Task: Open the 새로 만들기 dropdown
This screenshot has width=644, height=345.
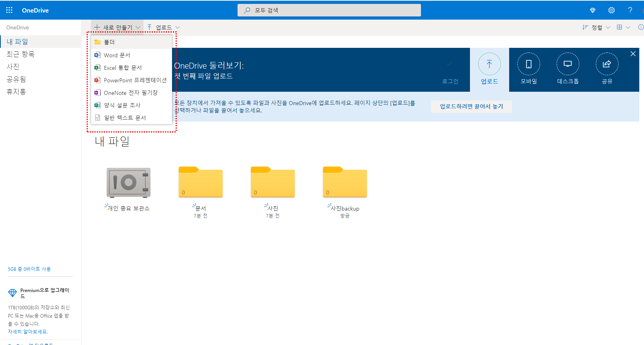Action: tap(117, 27)
